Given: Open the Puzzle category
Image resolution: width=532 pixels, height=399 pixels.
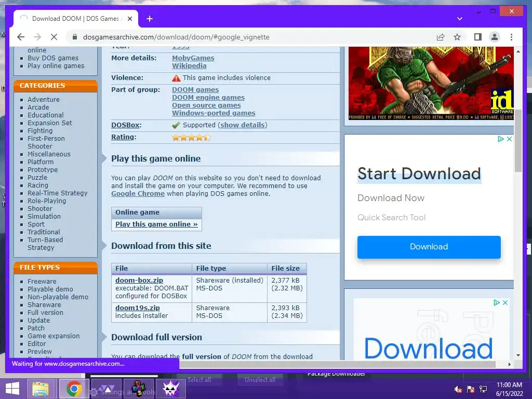Looking at the screenshot, I should point(37,178).
